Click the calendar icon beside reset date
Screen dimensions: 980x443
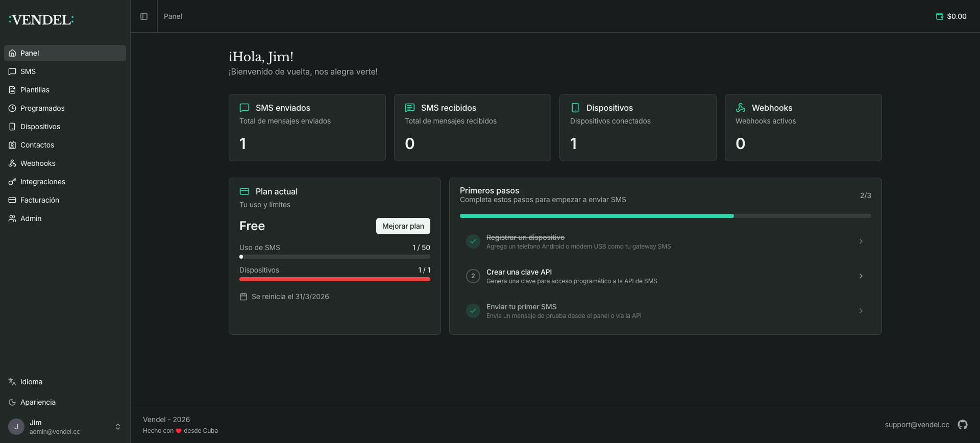point(243,297)
